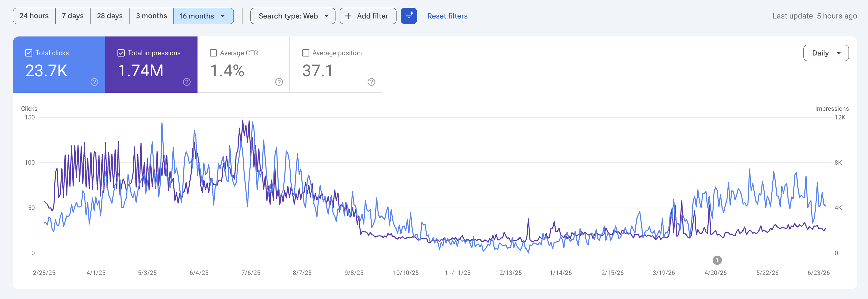Click the Add filter button

tap(368, 16)
